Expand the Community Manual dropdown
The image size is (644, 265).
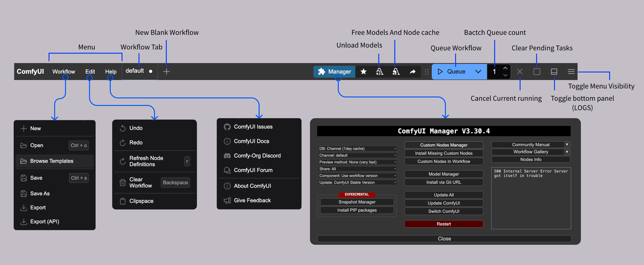tap(567, 144)
